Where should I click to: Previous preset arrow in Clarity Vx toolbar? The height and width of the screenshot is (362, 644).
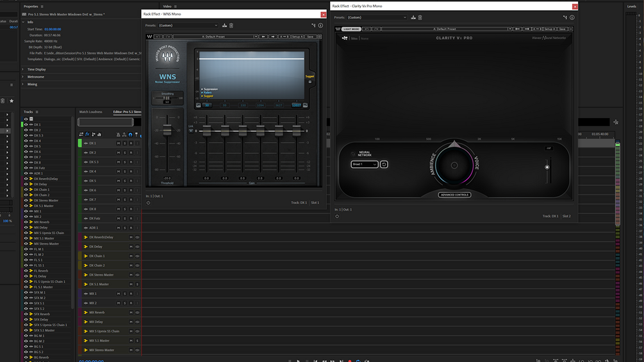click(518, 29)
